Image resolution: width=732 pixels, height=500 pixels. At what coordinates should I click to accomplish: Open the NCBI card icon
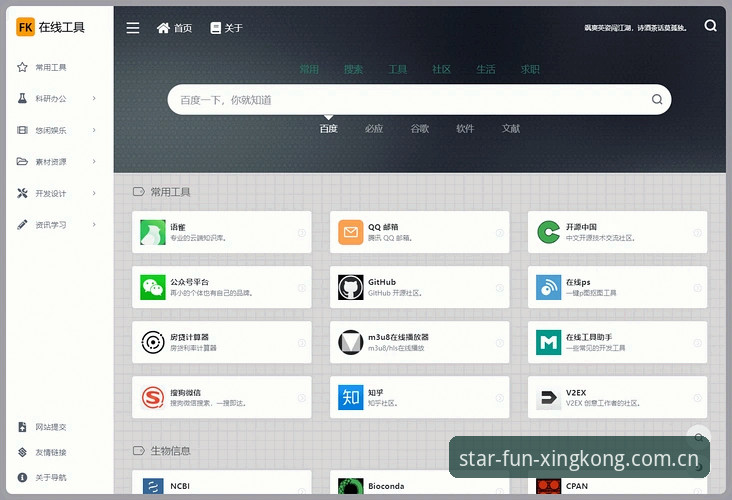pos(153,486)
